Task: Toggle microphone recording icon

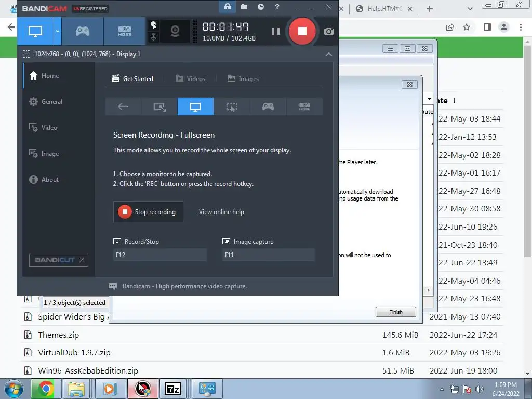Action: coord(153,37)
